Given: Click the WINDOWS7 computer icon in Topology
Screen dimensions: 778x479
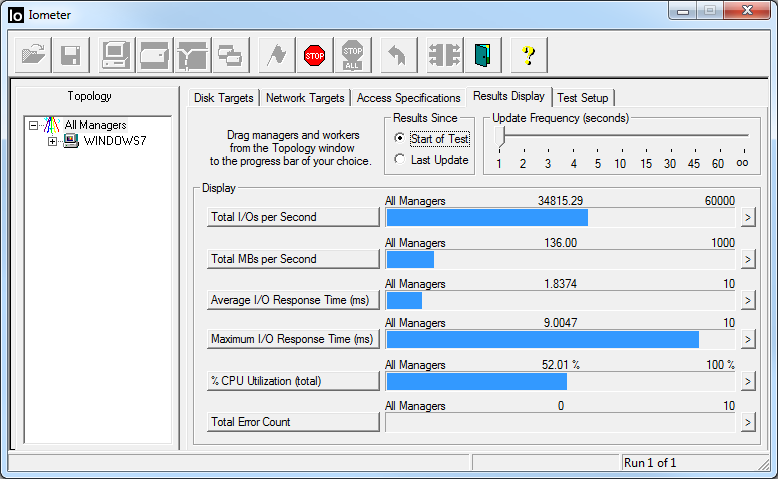Looking at the screenshot, I should point(71,141).
